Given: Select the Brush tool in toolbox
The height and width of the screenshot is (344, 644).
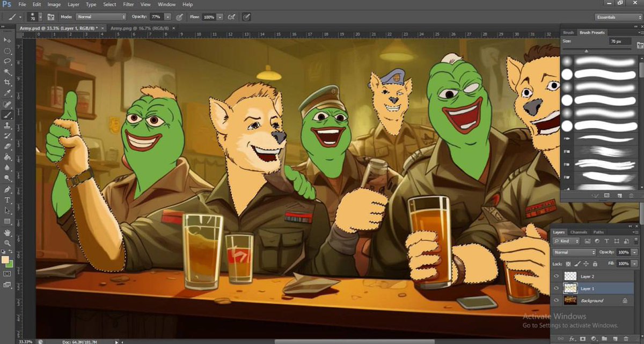Looking at the screenshot, I should click(8, 115).
